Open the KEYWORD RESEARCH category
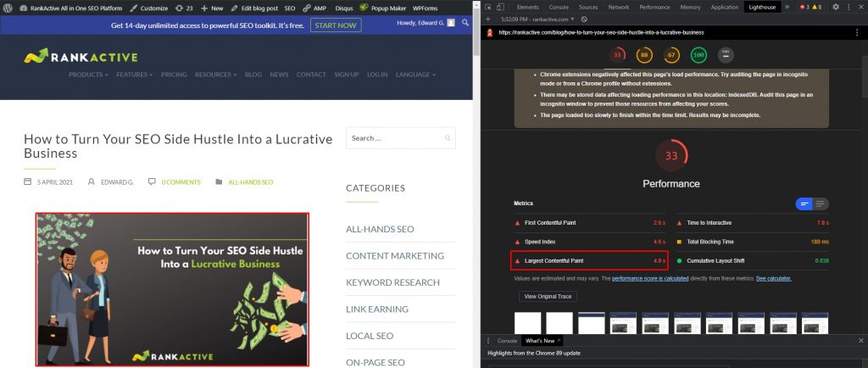 click(x=392, y=282)
